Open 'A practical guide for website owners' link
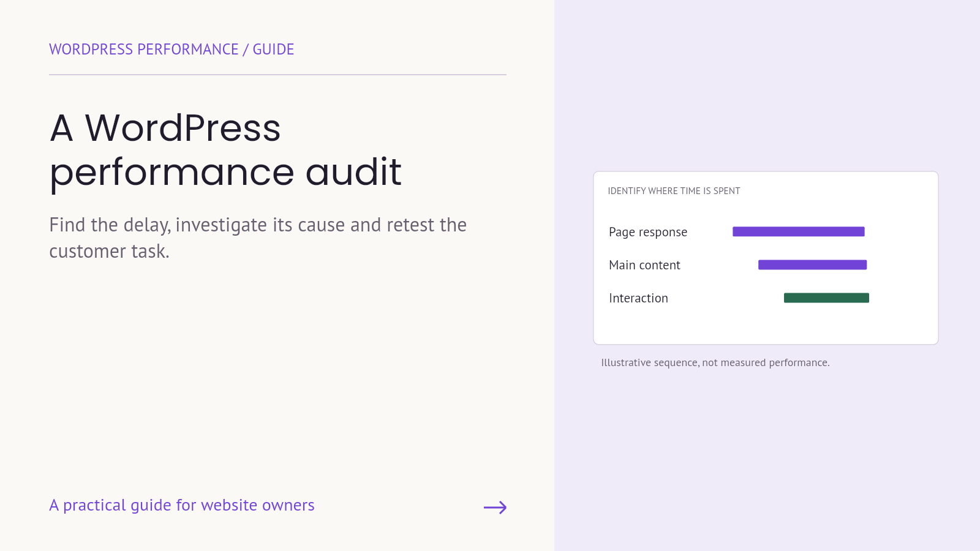The width and height of the screenshot is (980, 551). click(182, 505)
